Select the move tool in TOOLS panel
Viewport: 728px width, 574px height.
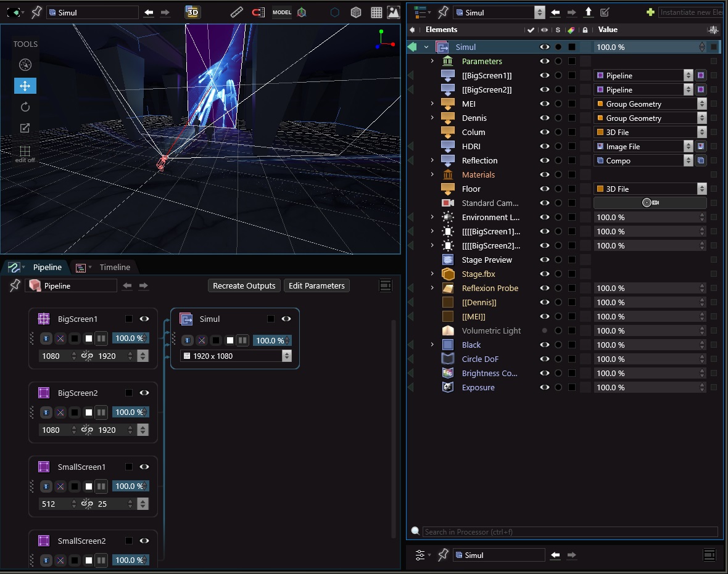(x=25, y=86)
